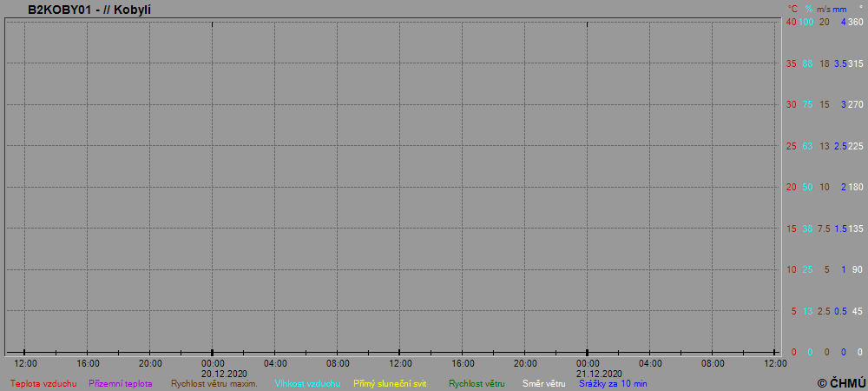Click the first 12:00 time axis label
Image resolution: width=868 pixels, height=391 pixels.
coord(25,363)
